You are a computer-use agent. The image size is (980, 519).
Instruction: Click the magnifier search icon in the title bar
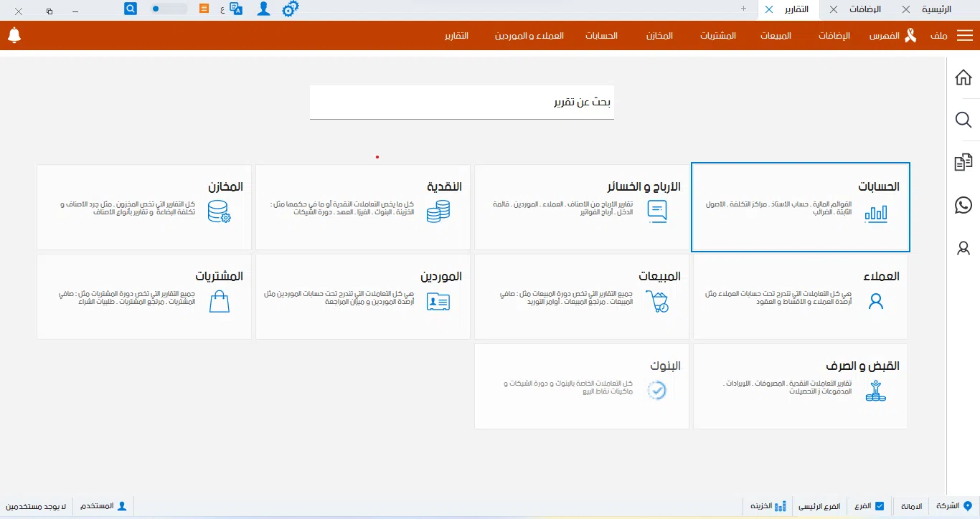(129, 8)
